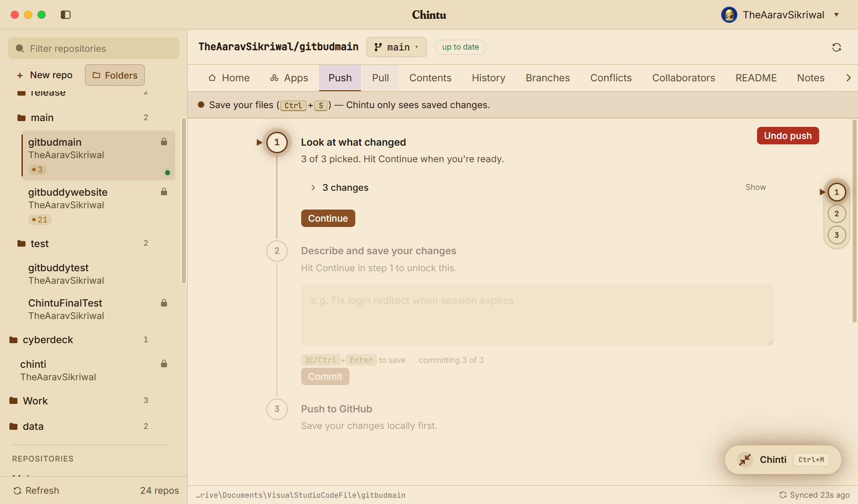858x504 pixels.
Task: Click step 3 circle in main timeline
Action: [x=277, y=409]
